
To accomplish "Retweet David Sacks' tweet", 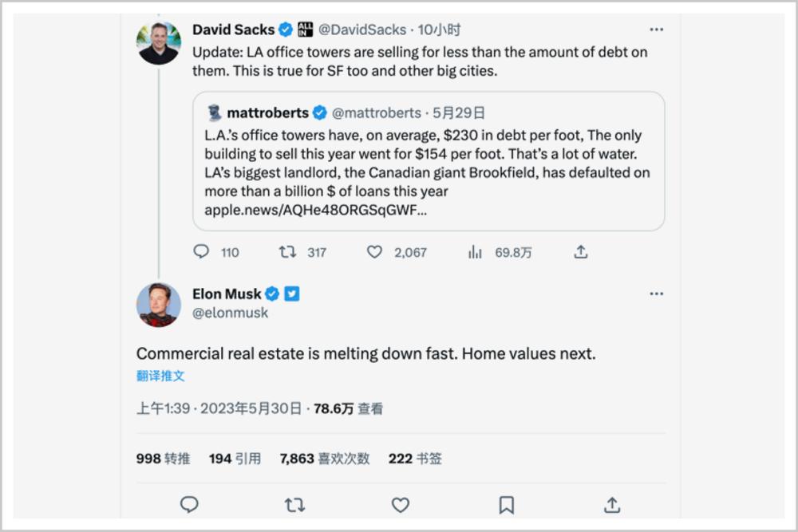I will (287, 252).
